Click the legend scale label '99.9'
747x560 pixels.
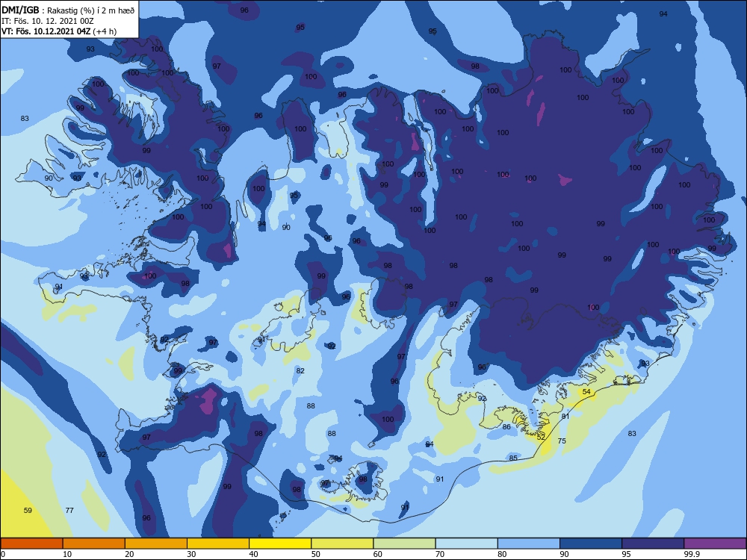691,554
